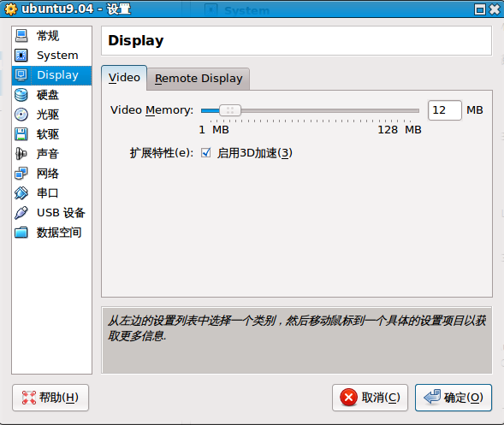Open 硬盘 hard disk settings icon
The width and height of the screenshot is (504, 425).
tap(21, 95)
